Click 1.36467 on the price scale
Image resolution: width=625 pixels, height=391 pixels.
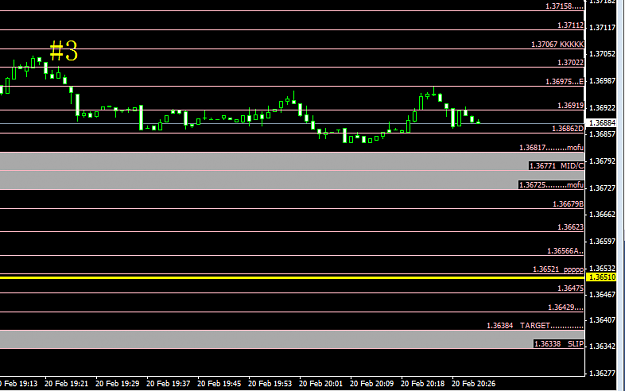pyautogui.click(x=602, y=295)
